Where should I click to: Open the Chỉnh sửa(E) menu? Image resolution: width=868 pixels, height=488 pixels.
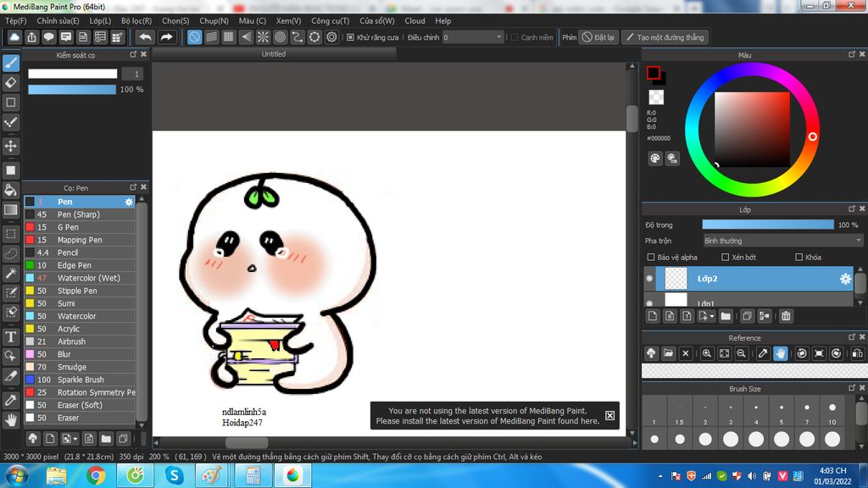pyautogui.click(x=58, y=20)
